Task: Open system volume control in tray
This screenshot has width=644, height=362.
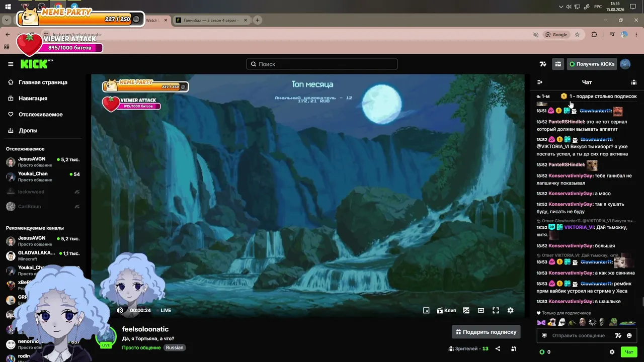Action: 569,7
